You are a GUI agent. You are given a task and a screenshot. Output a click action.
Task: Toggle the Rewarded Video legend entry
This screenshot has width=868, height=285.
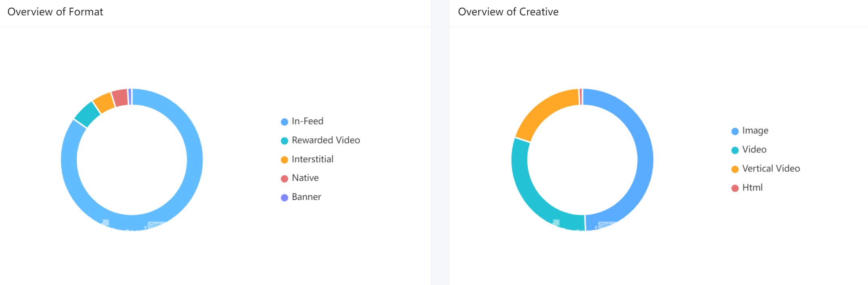[320, 140]
